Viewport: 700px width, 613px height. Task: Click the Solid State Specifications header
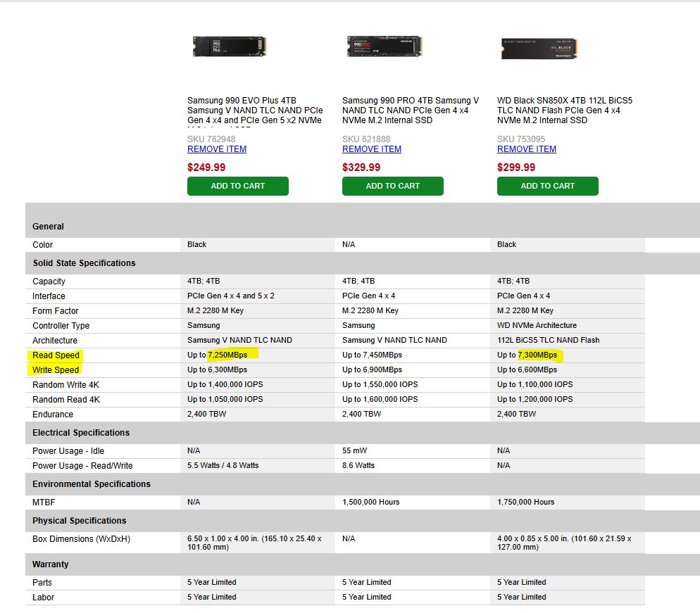coord(84,263)
